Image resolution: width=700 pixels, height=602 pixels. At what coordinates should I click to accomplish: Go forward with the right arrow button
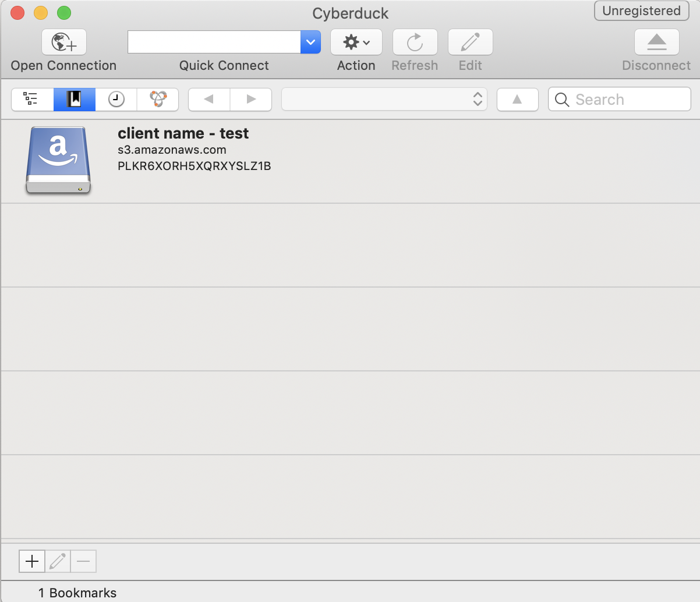(251, 100)
